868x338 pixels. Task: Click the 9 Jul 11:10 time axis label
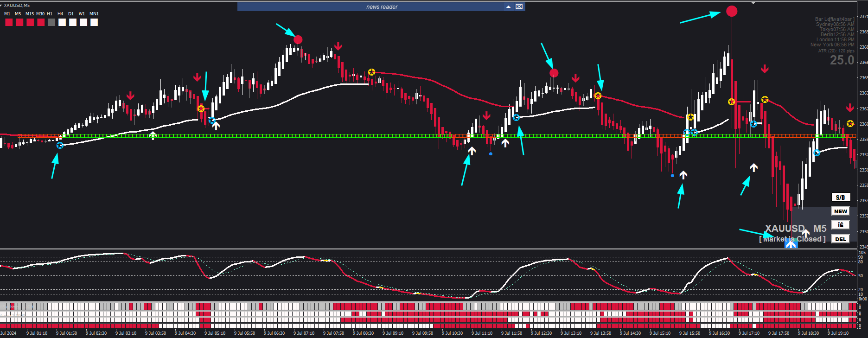pyautogui.click(x=482, y=333)
